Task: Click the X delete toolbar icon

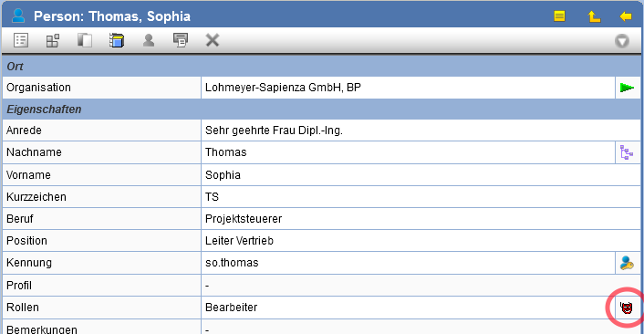Action: (x=213, y=40)
